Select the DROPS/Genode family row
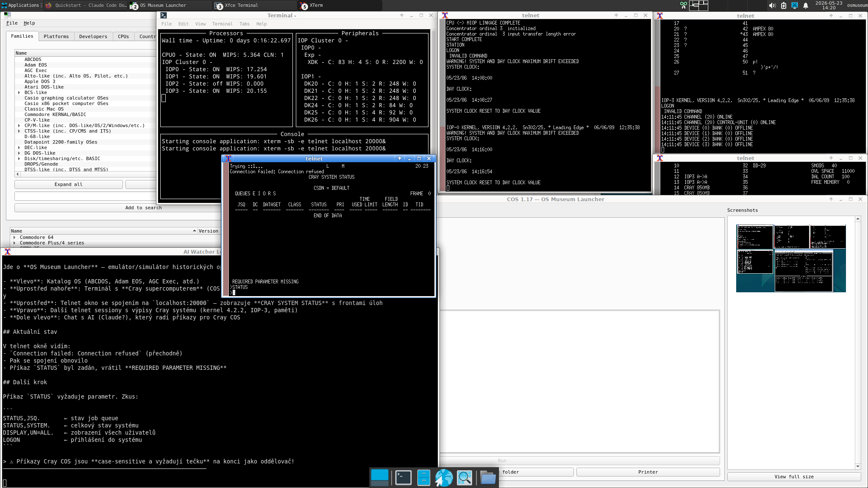This screenshot has height=488, width=868. [85, 164]
